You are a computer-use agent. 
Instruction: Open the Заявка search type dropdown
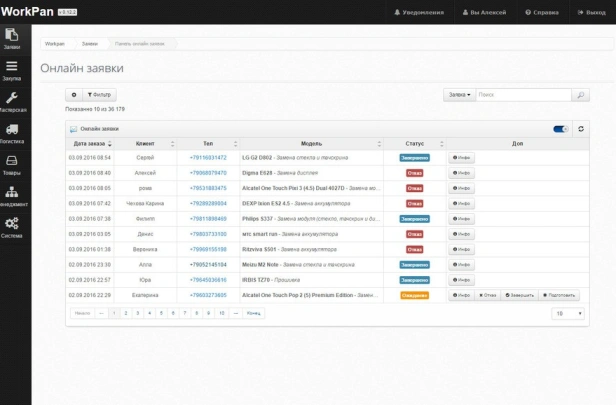459,95
